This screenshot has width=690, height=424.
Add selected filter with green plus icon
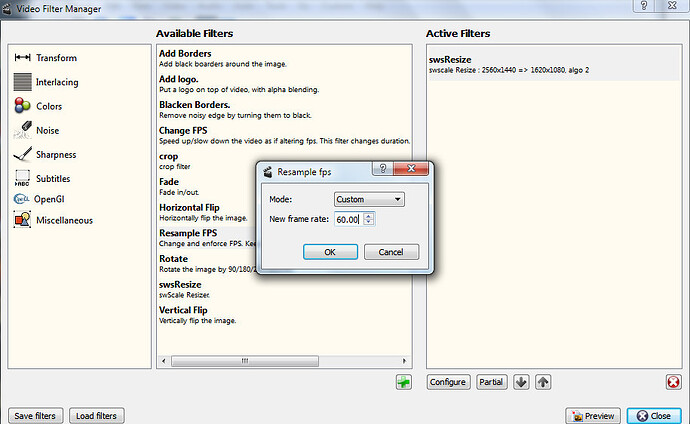point(404,382)
